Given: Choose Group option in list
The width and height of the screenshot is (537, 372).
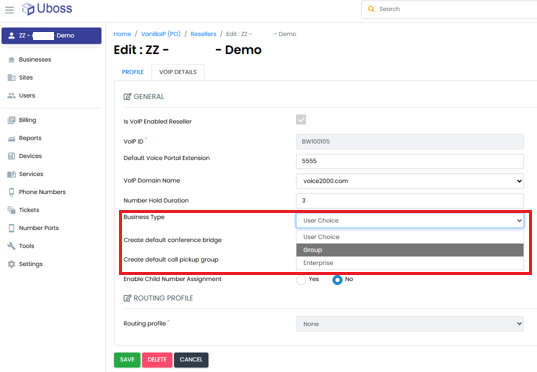Looking at the screenshot, I should 410,250.
